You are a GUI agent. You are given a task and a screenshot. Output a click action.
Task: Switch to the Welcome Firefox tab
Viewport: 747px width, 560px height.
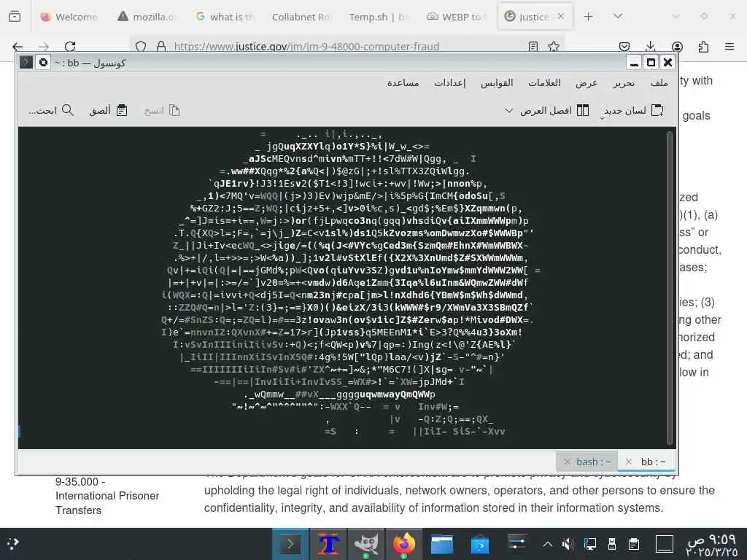pos(69,17)
